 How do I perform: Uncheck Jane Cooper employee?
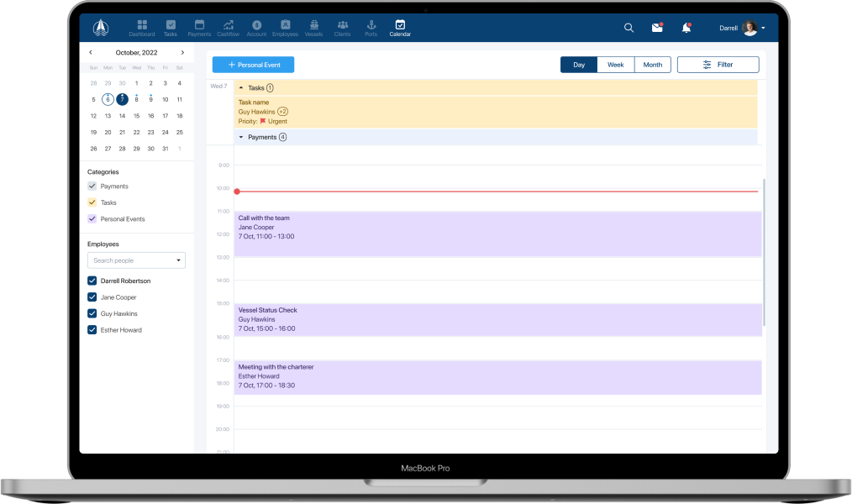[x=92, y=297]
